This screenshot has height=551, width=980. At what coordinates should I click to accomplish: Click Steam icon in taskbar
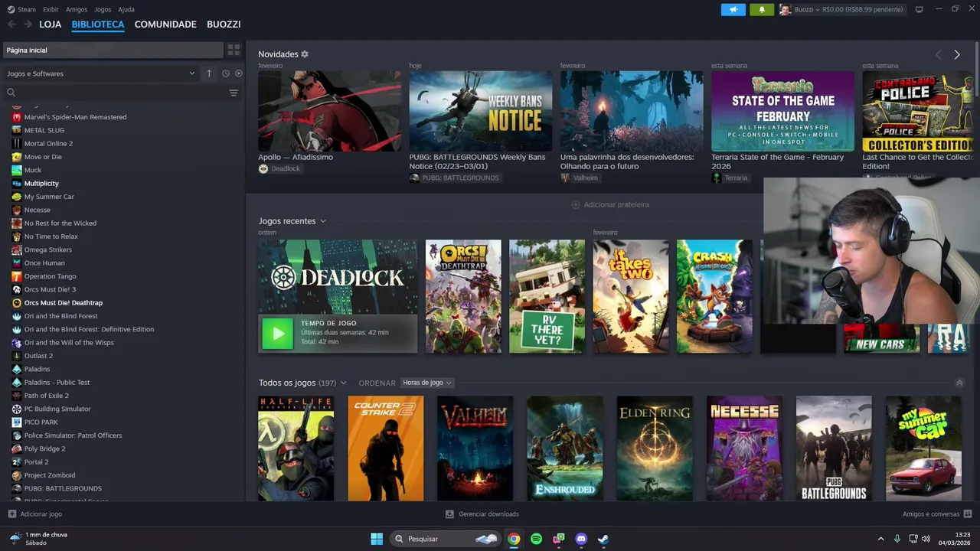pyautogui.click(x=603, y=539)
